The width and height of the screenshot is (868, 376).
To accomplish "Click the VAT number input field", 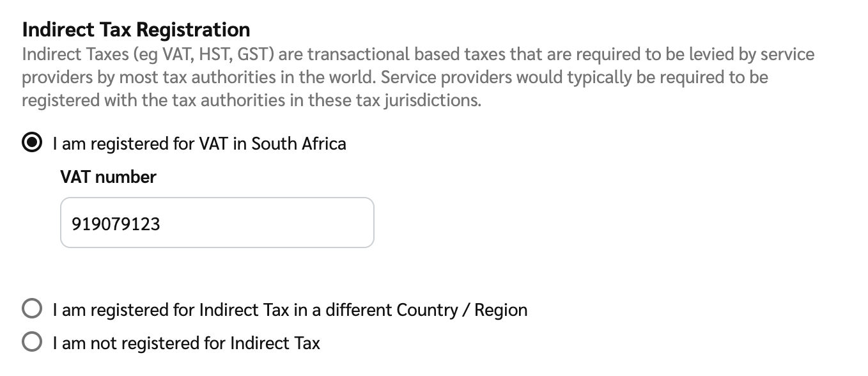I will [217, 223].
